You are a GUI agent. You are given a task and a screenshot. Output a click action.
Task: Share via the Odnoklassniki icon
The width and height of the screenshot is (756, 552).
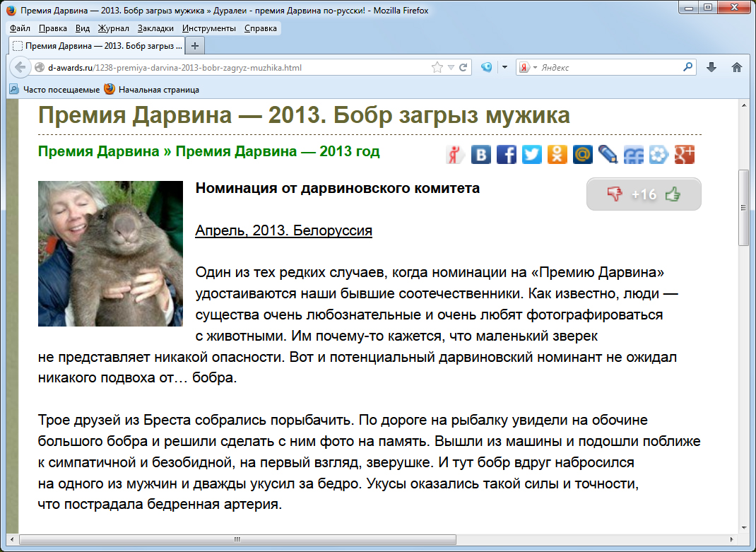click(557, 154)
